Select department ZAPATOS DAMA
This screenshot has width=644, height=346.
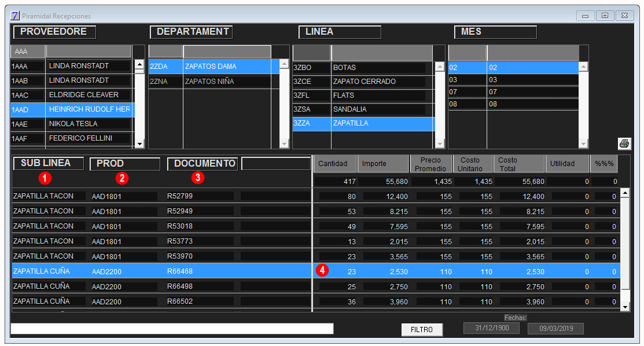coord(214,66)
